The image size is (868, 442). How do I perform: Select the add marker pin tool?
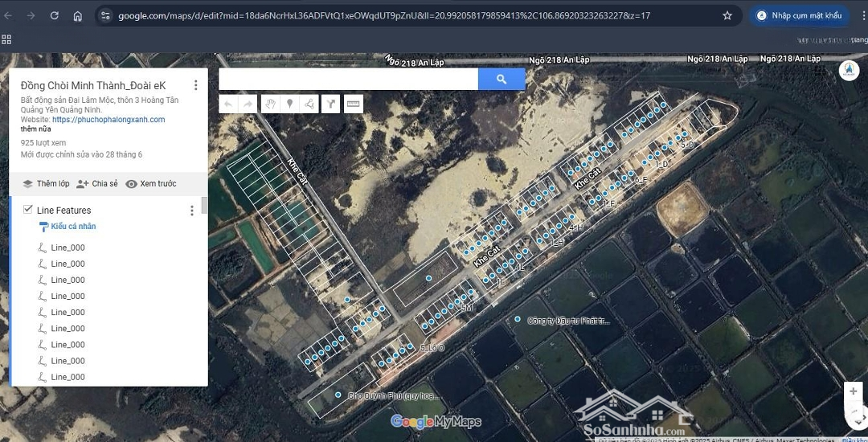point(290,104)
